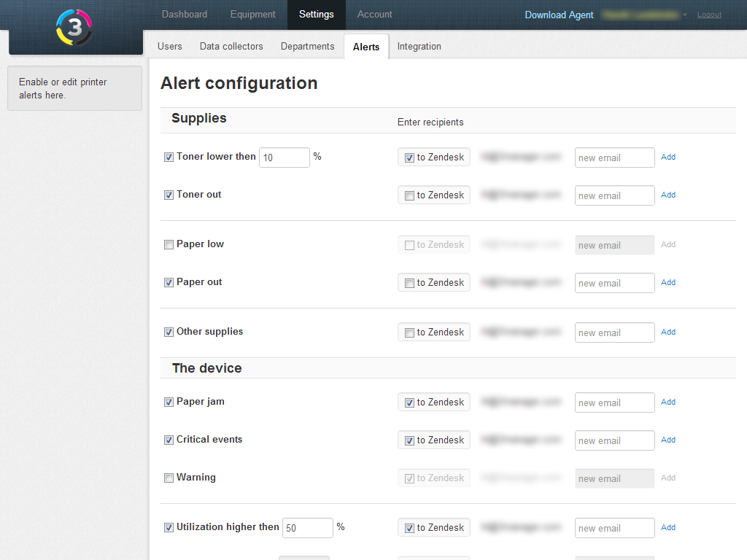Log out using the Logout link
747x560 pixels.
click(709, 15)
